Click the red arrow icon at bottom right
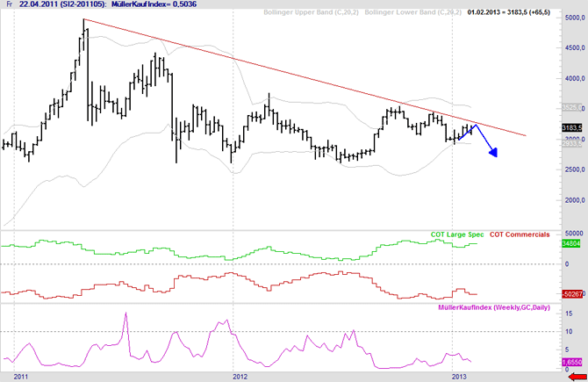 click(x=573, y=376)
